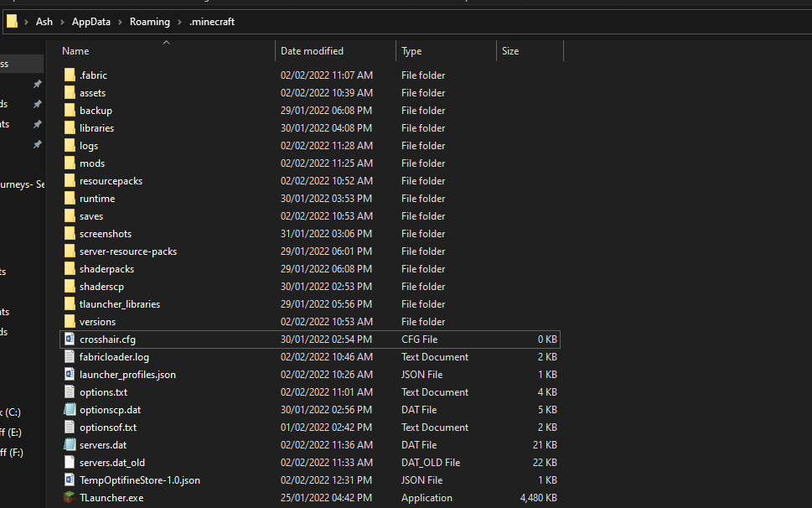This screenshot has width=812, height=508.
Task: Select the tlauncher_libraries folder icon
Action: point(70,304)
